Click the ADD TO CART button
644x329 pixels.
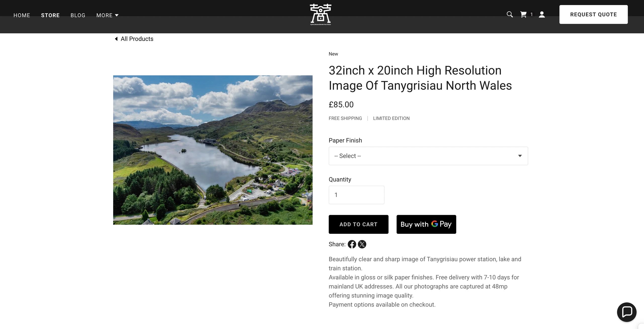tap(358, 224)
